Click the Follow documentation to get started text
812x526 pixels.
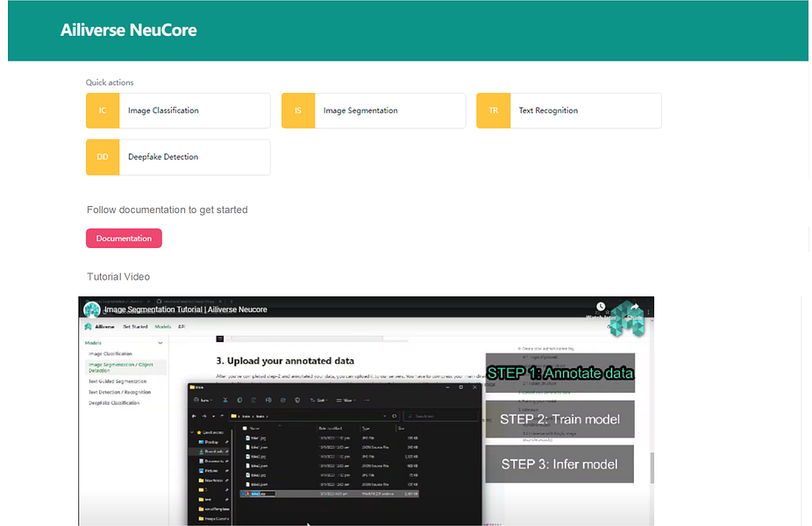click(167, 210)
